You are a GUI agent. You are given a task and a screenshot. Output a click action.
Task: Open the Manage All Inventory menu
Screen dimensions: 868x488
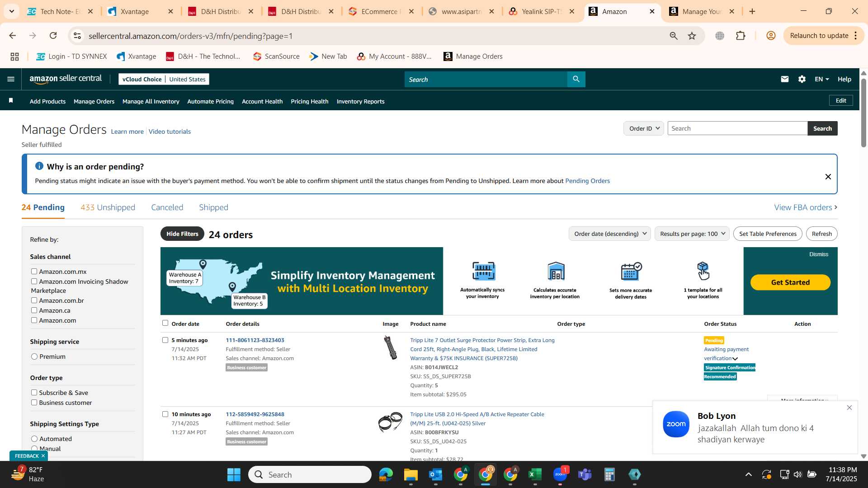point(151,101)
